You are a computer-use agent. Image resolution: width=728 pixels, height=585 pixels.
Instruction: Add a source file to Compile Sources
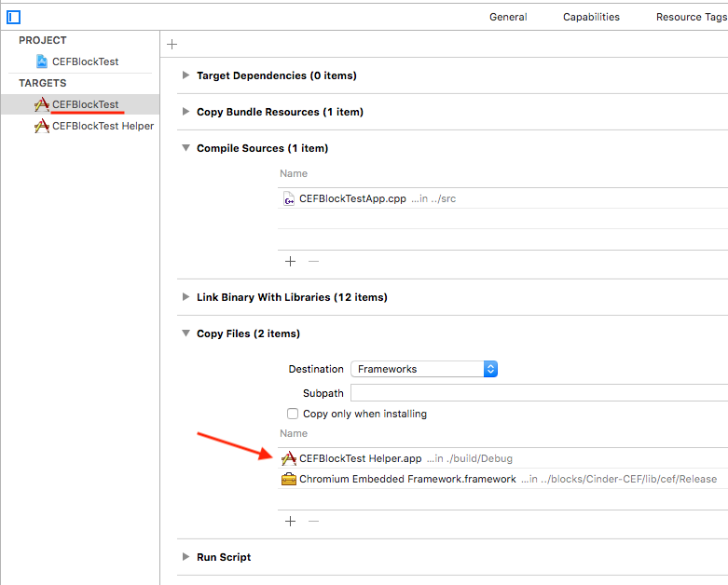(290, 261)
